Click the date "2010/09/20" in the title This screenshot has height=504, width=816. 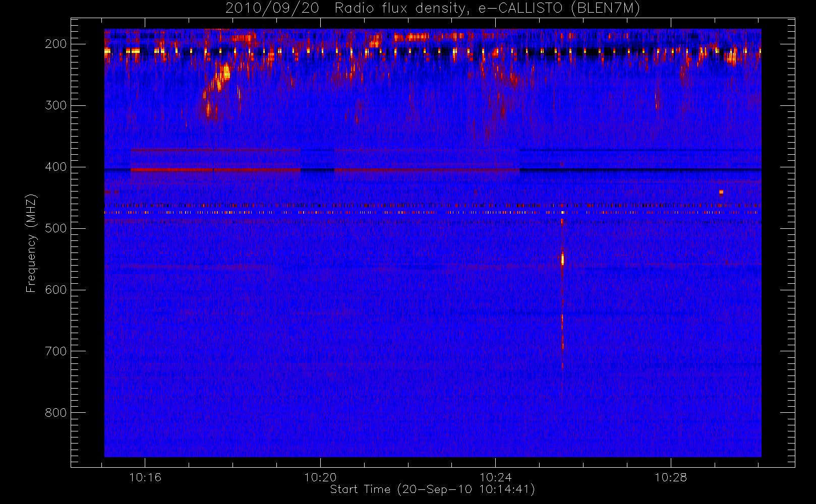tap(272, 9)
